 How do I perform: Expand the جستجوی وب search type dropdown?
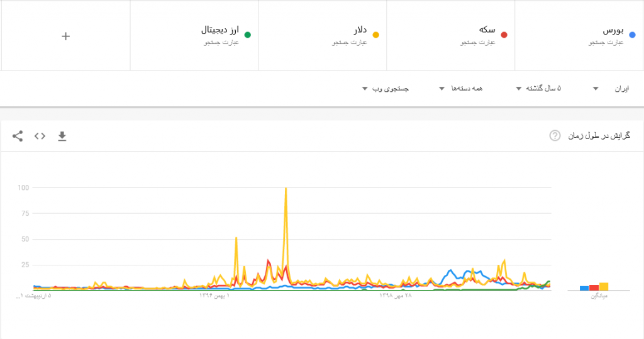386,89
